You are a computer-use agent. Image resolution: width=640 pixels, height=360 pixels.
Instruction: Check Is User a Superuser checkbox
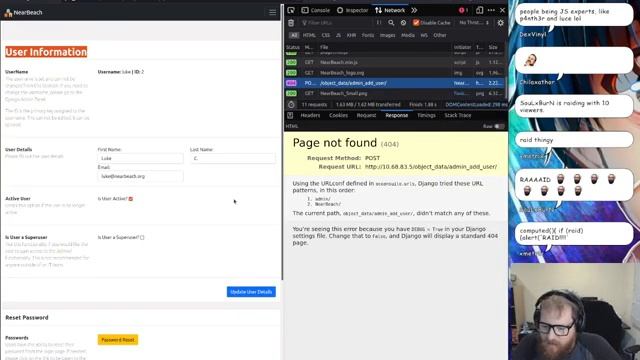[142, 238]
